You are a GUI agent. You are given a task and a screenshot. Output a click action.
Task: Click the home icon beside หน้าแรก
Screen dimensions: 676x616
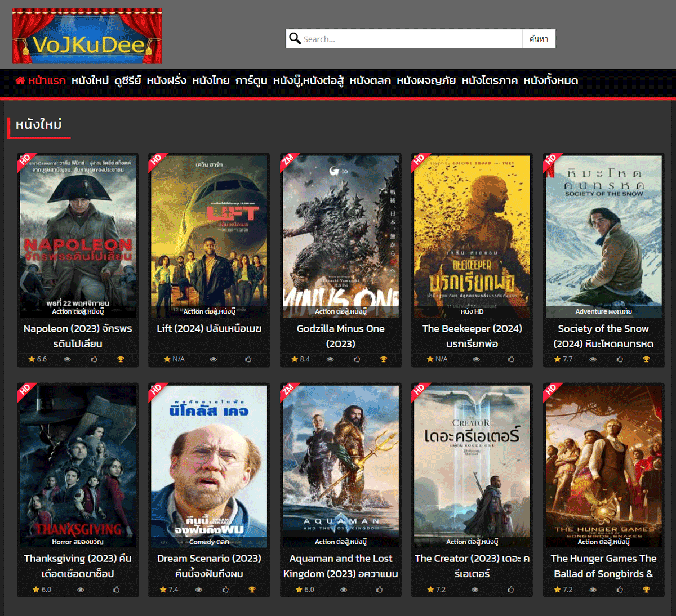coord(20,81)
